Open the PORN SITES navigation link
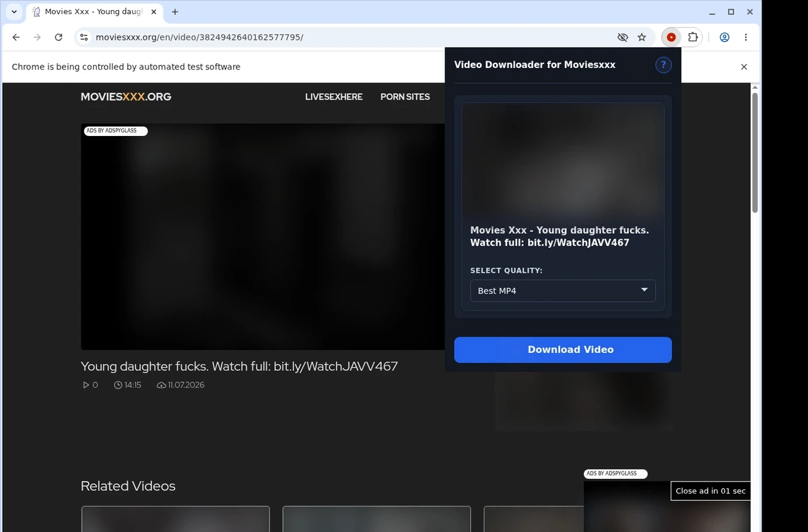The image size is (808, 532). (x=405, y=96)
